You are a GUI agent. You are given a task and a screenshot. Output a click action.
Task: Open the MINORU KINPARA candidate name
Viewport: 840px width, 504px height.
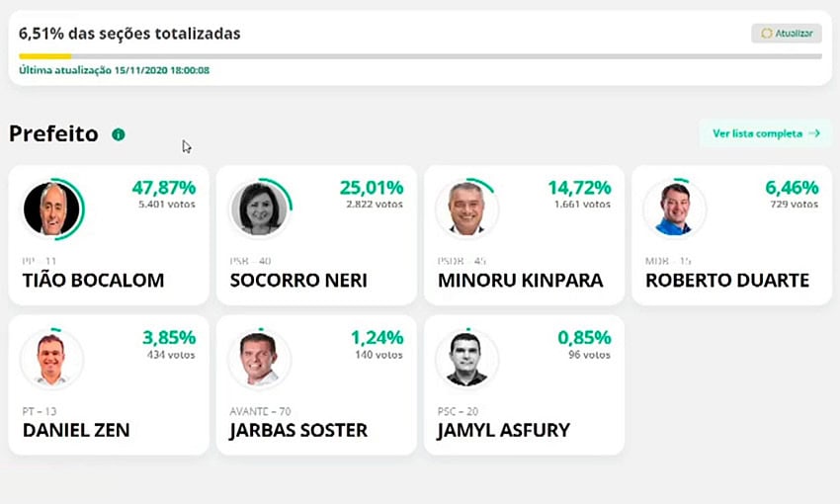(520, 281)
